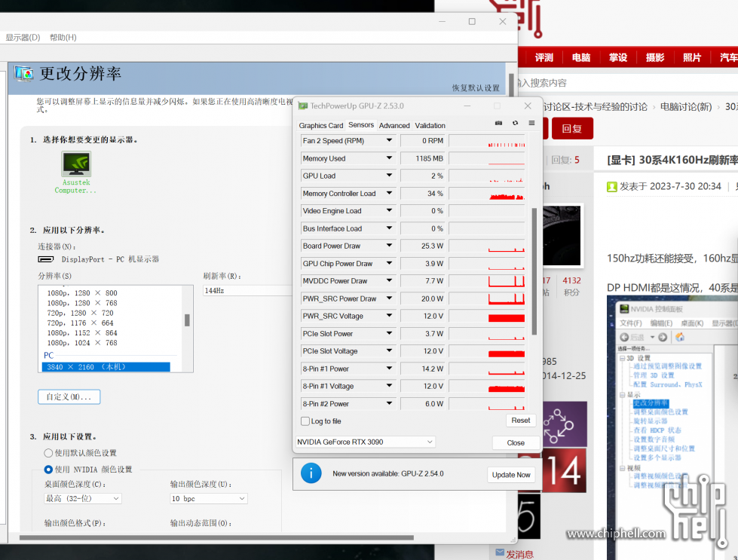Click the red 回复 button
Image resolution: width=738 pixels, height=560 pixels.
[x=572, y=128]
